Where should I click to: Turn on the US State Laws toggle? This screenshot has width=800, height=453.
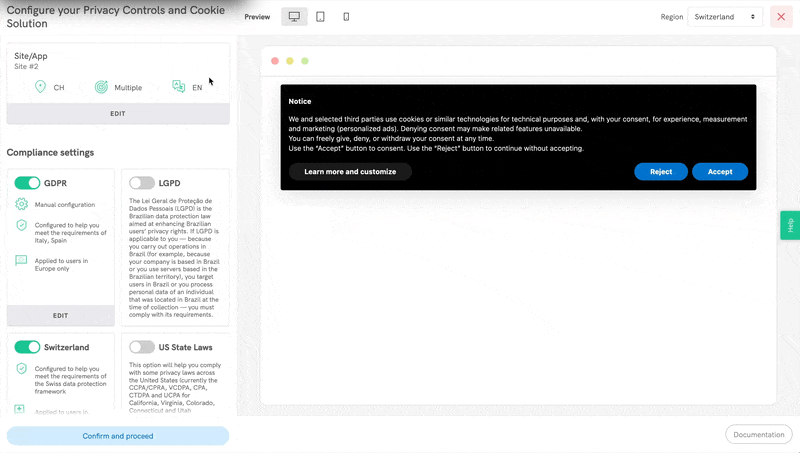point(142,347)
